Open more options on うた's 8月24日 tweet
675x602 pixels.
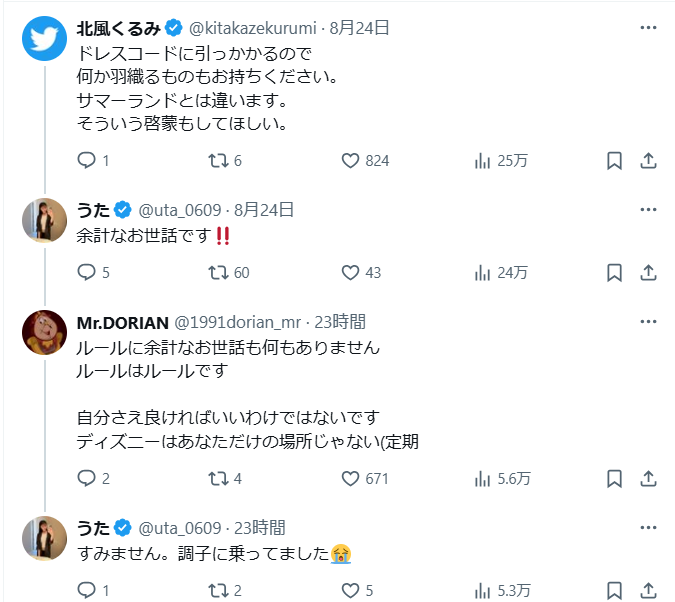click(648, 209)
